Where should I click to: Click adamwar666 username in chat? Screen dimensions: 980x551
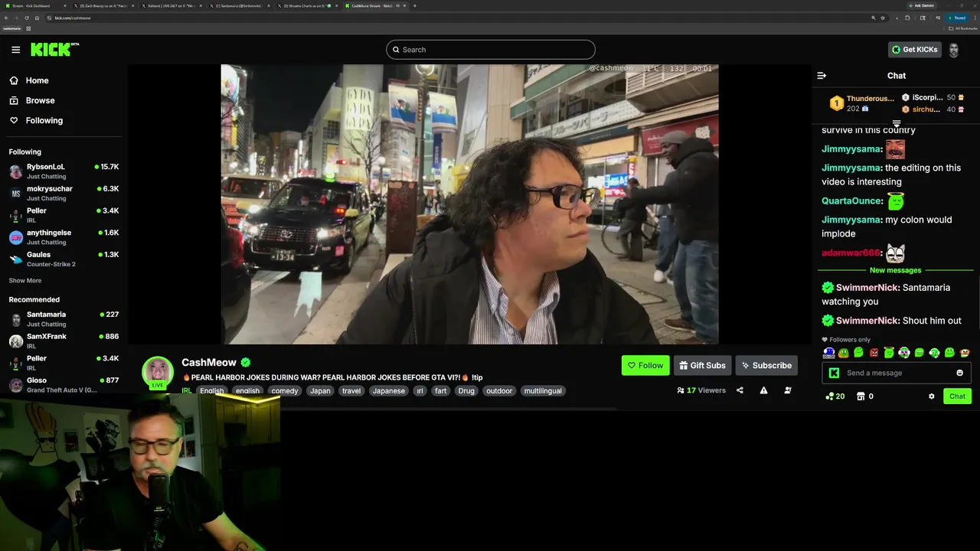(851, 253)
